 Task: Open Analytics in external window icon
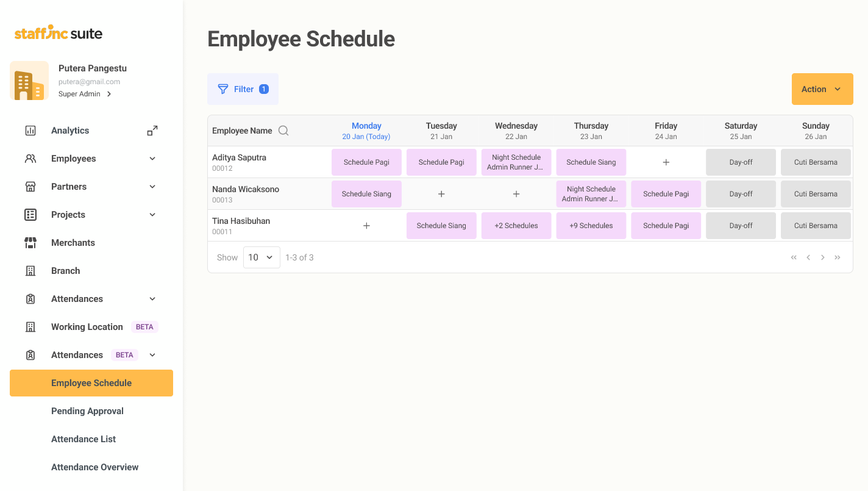[x=152, y=131]
